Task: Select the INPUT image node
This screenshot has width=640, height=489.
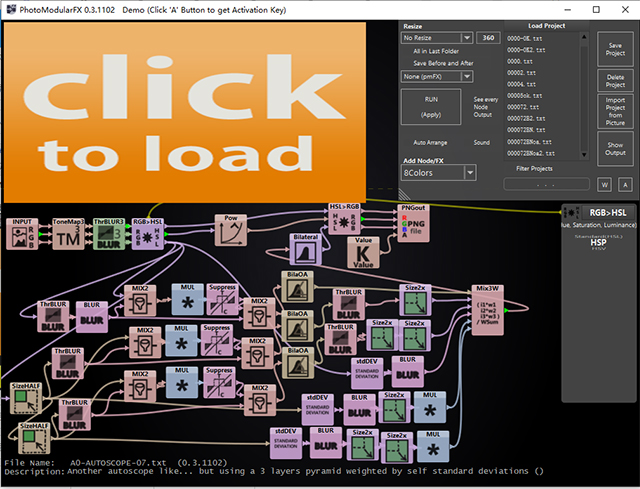Action: click(22, 234)
